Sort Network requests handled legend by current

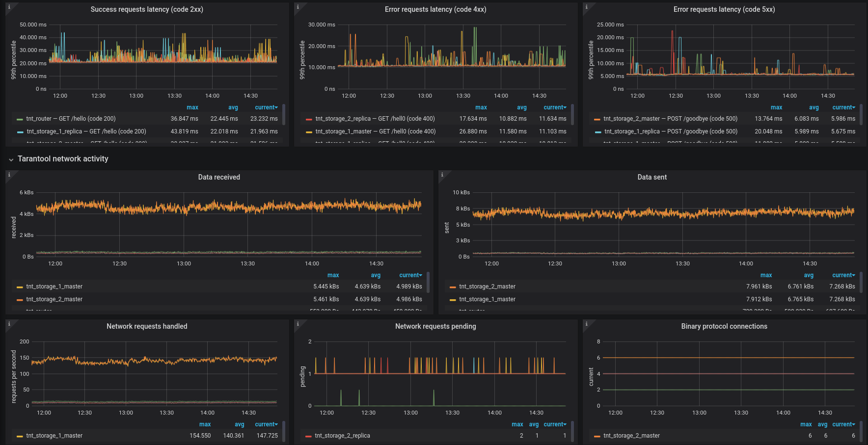coord(266,424)
